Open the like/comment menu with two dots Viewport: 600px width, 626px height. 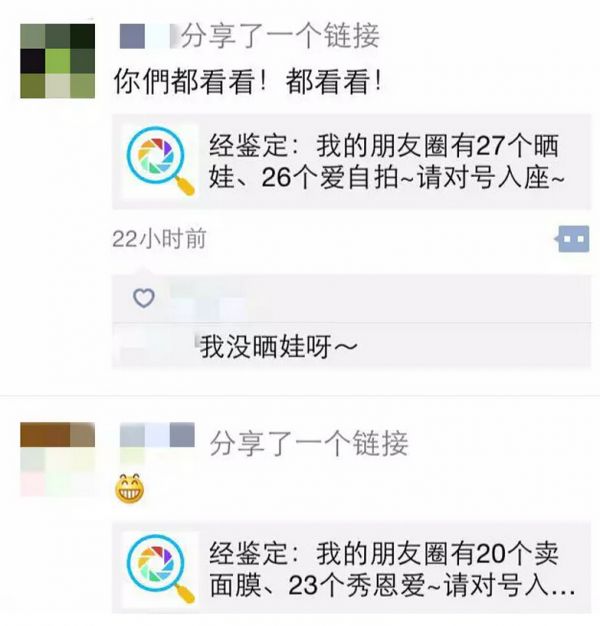[x=573, y=239]
